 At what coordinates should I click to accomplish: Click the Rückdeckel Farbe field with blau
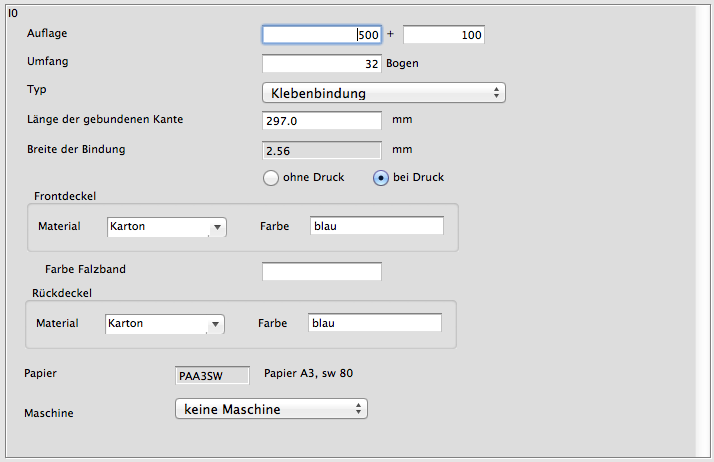(374, 324)
